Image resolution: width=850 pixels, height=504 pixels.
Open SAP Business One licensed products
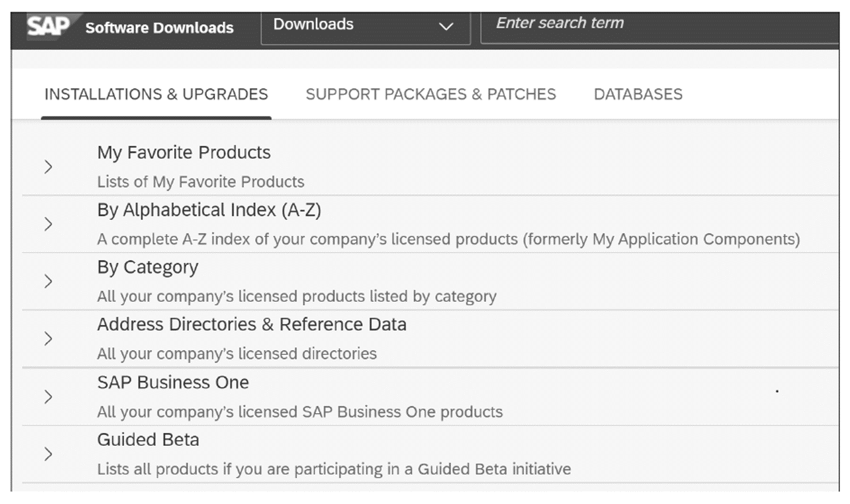(x=173, y=382)
